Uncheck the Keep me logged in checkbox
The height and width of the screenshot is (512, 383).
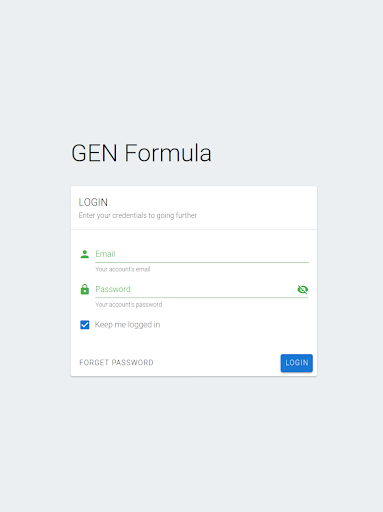pos(85,325)
